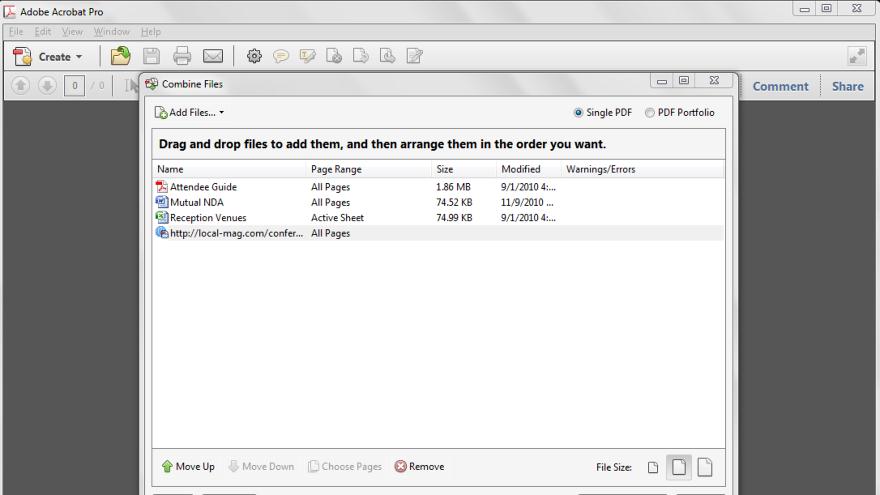This screenshot has width=880, height=495.
Task: Click the Sticky Note speech bubble icon
Action: coord(281,56)
